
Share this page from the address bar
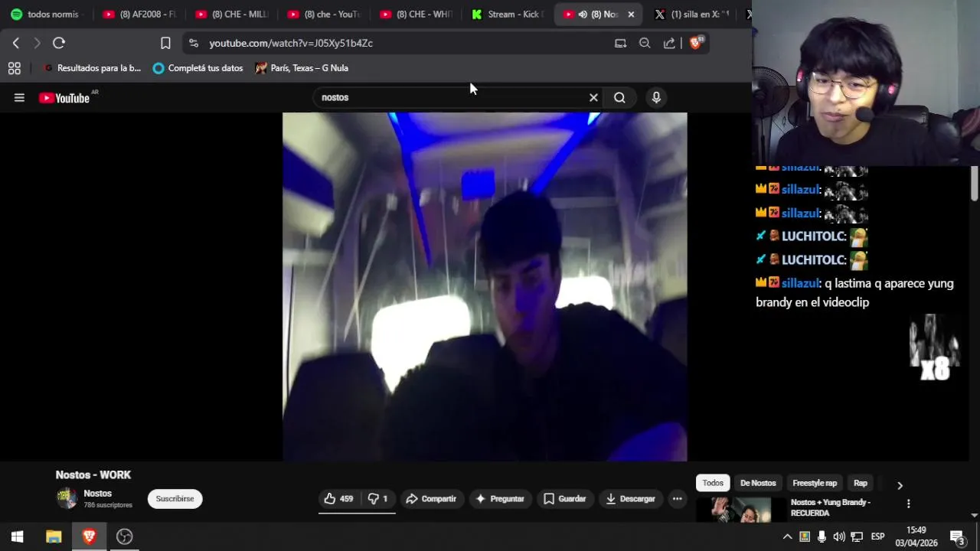(x=669, y=43)
